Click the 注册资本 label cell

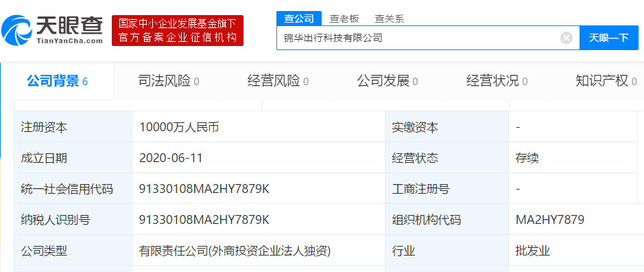tap(73, 127)
